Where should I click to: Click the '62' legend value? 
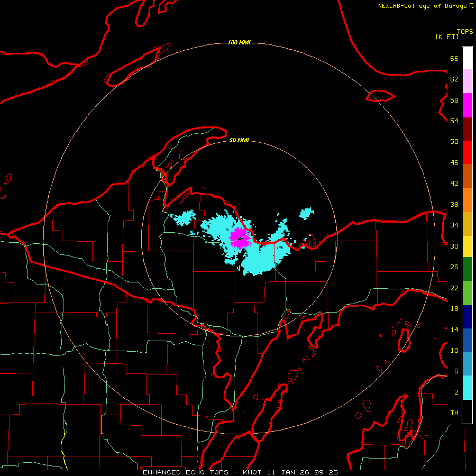point(454,79)
